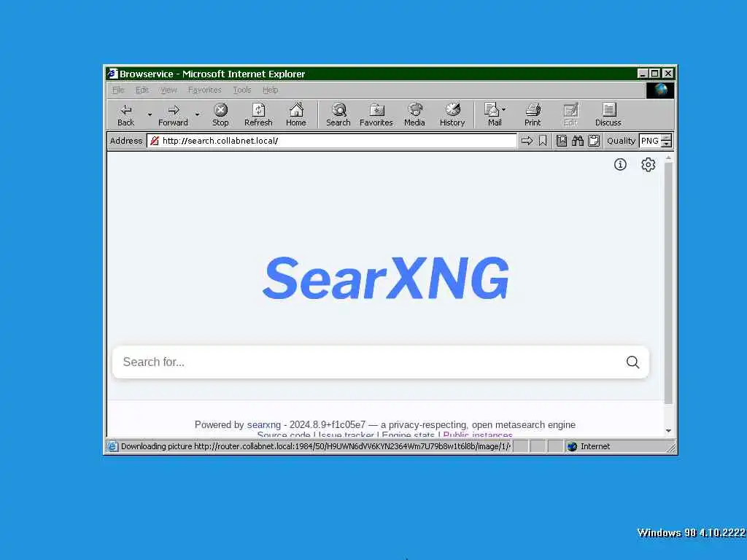
Task: Click the magnifier search submit icon
Action: tap(632, 362)
